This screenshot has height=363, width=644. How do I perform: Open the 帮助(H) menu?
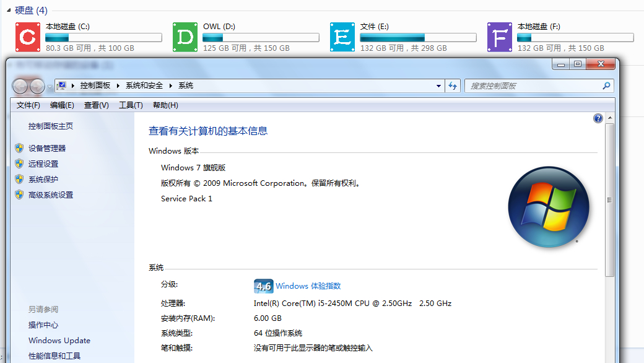165,105
